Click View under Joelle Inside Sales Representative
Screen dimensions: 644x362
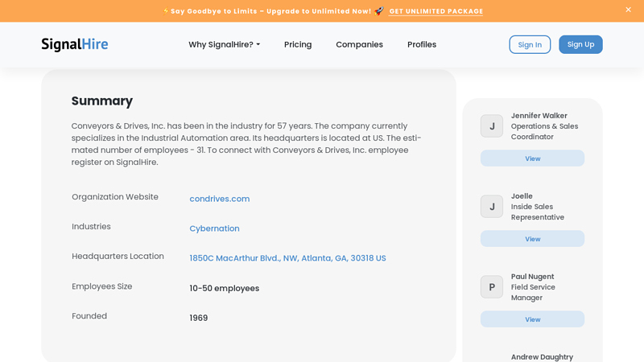pyautogui.click(x=532, y=239)
